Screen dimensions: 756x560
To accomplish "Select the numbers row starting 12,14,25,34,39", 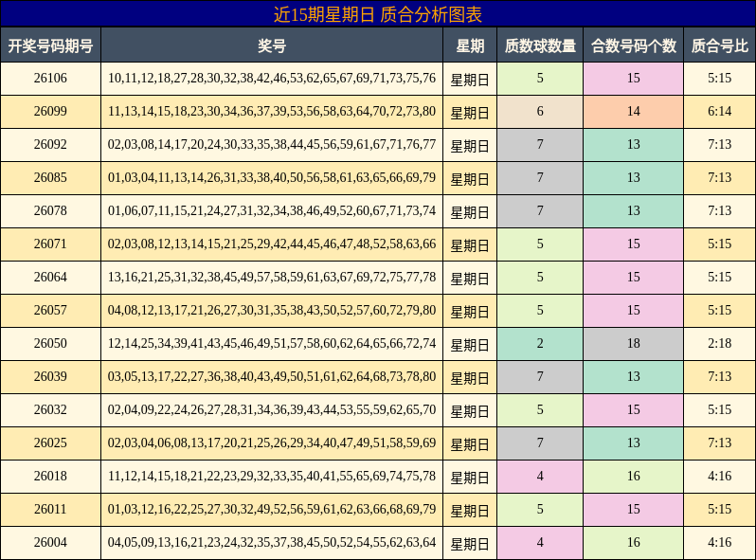I will point(272,343).
